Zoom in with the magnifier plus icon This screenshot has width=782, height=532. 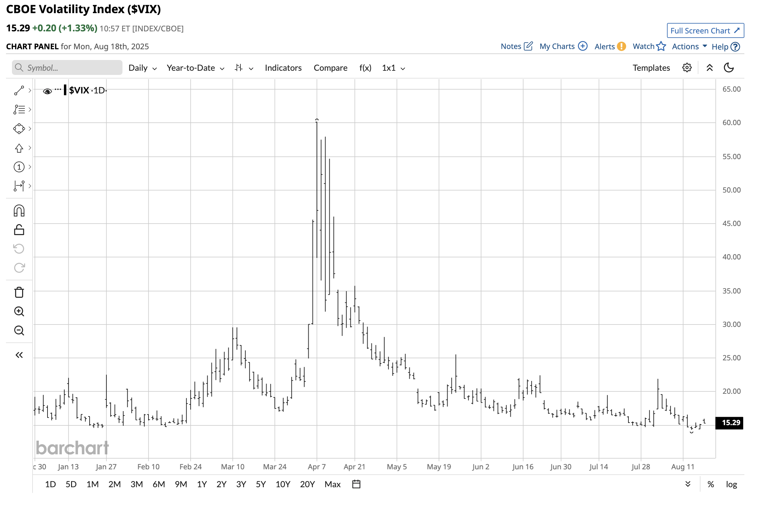pos(19,312)
